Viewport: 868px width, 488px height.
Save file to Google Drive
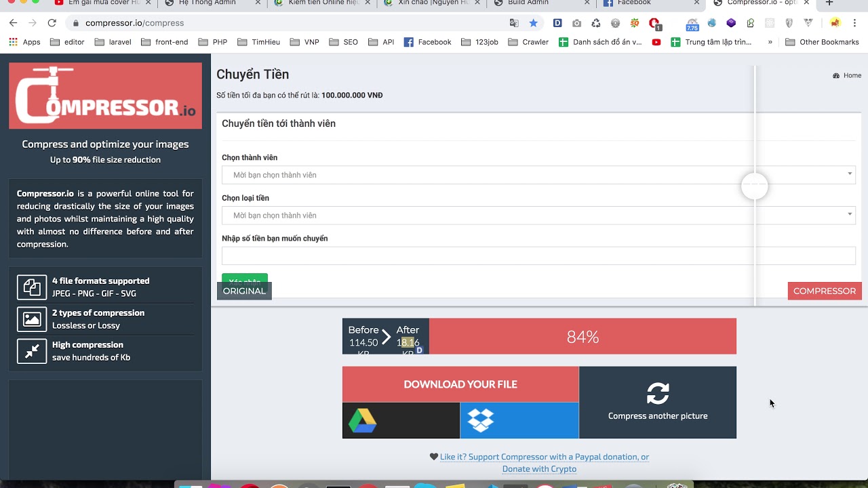401,420
